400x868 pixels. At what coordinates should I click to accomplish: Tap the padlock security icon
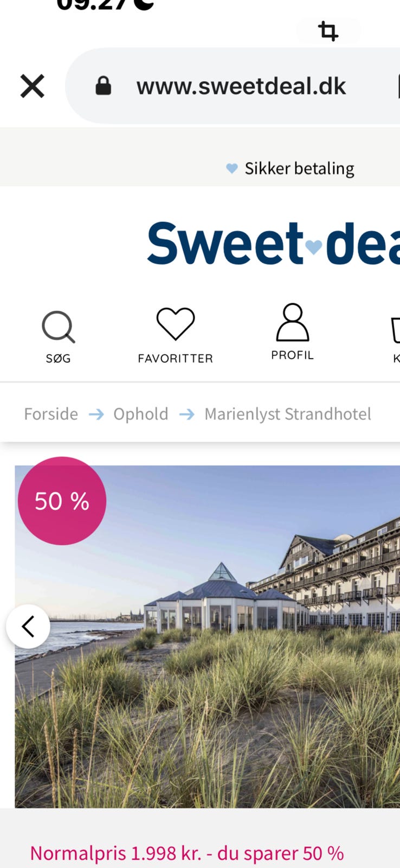tap(103, 86)
